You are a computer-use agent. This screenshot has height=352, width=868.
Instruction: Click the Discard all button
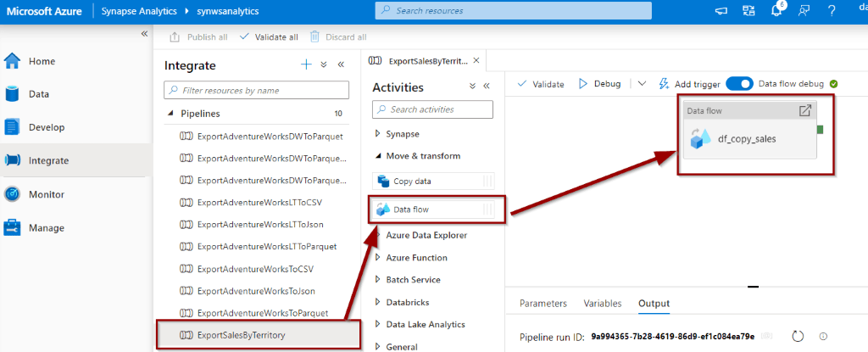point(337,37)
